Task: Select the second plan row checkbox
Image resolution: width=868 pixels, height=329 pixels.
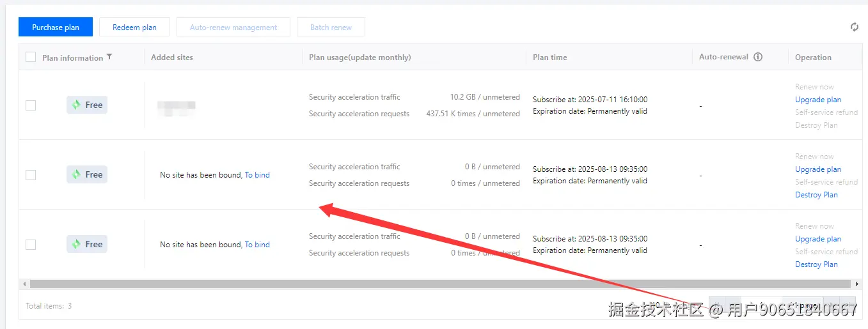Action: click(x=31, y=175)
